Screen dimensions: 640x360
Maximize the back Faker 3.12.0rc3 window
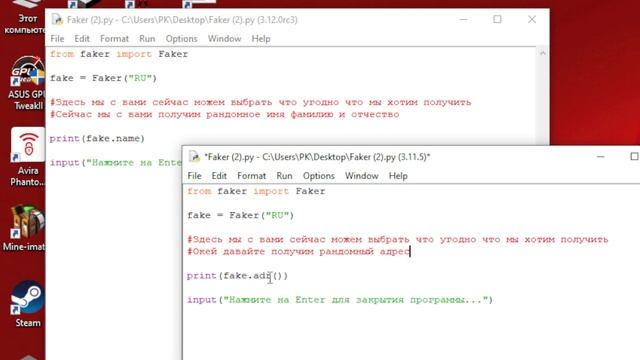[x=497, y=20]
